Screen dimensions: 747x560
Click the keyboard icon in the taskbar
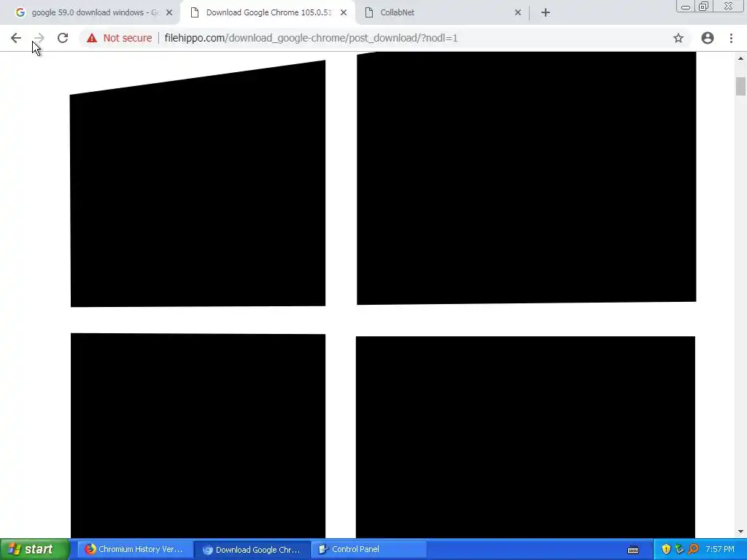coord(633,550)
